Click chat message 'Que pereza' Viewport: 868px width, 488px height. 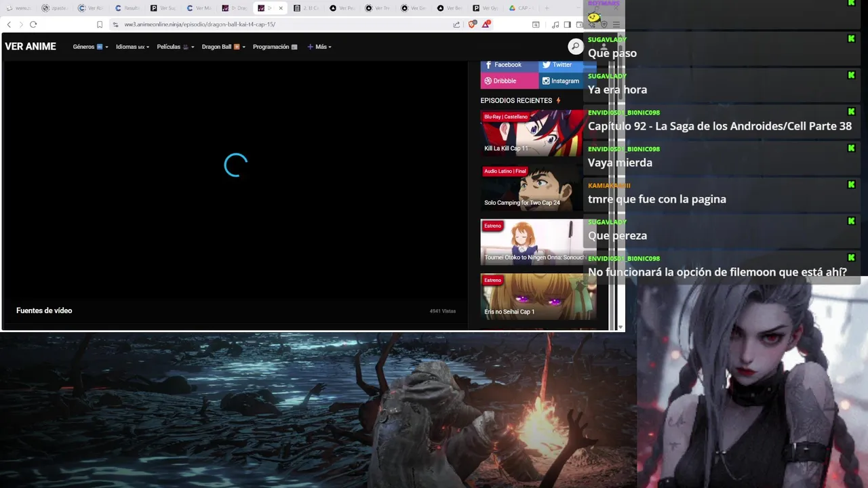coord(617,236)
